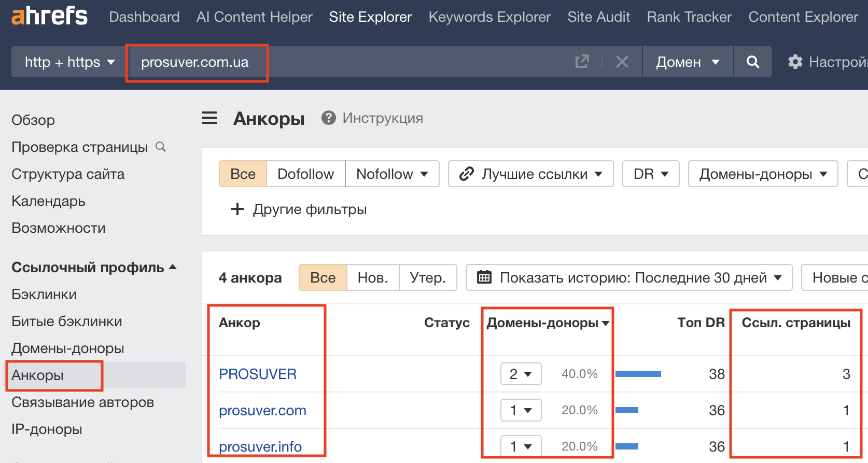Select the Все anchors status toggle

323,277
